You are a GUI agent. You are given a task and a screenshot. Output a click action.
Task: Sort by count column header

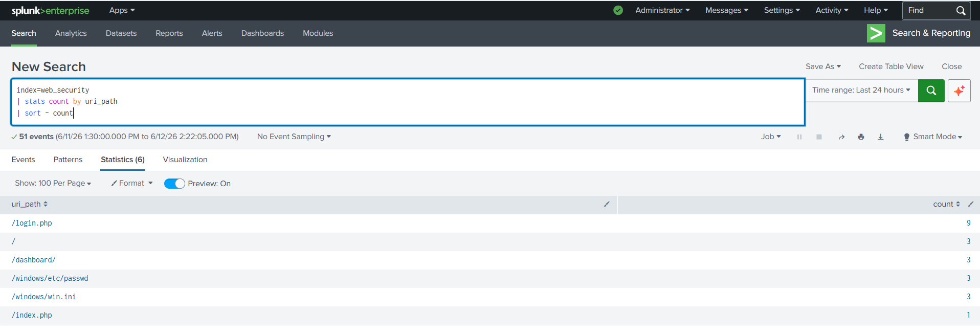pyautogui.click(x=946, y=204)
